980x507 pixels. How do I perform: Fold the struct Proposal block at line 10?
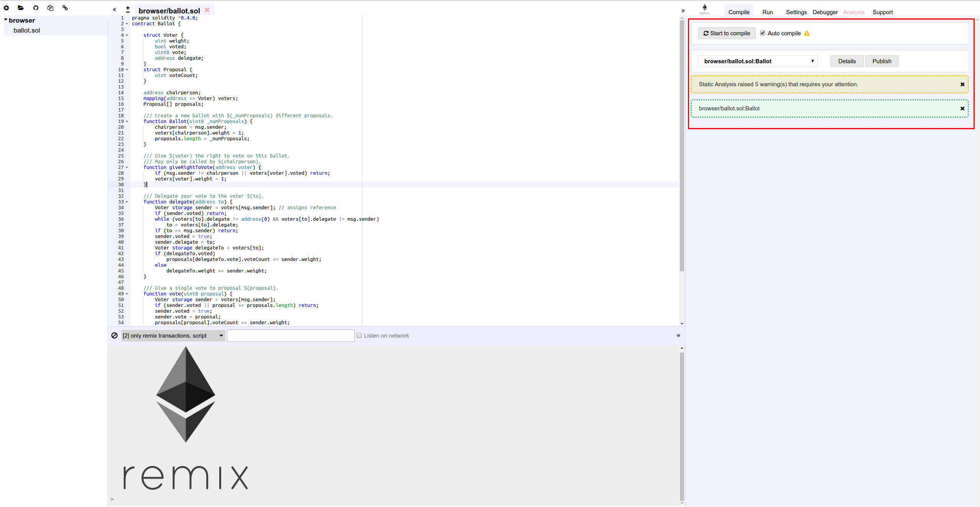point(127,70)
